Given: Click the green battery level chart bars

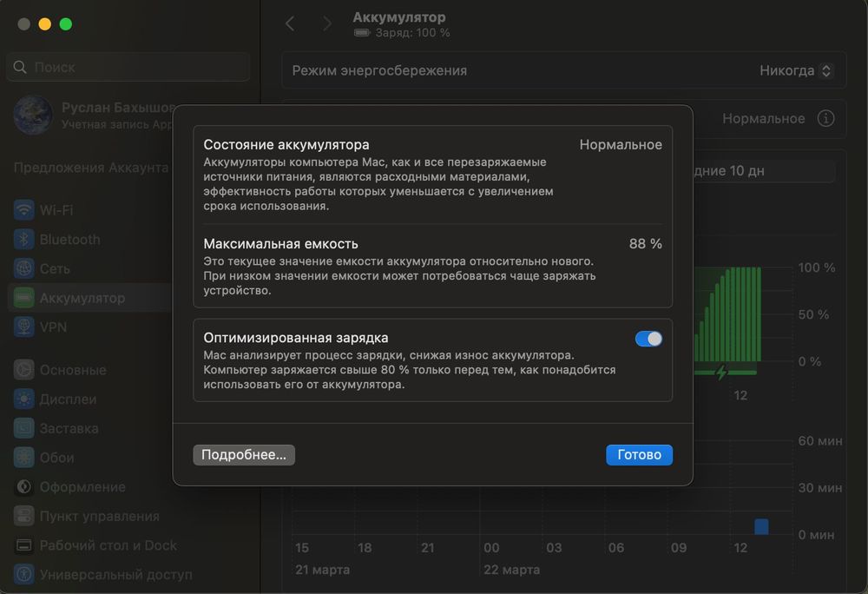Looking at the screenshot, I should click(727, 313).
